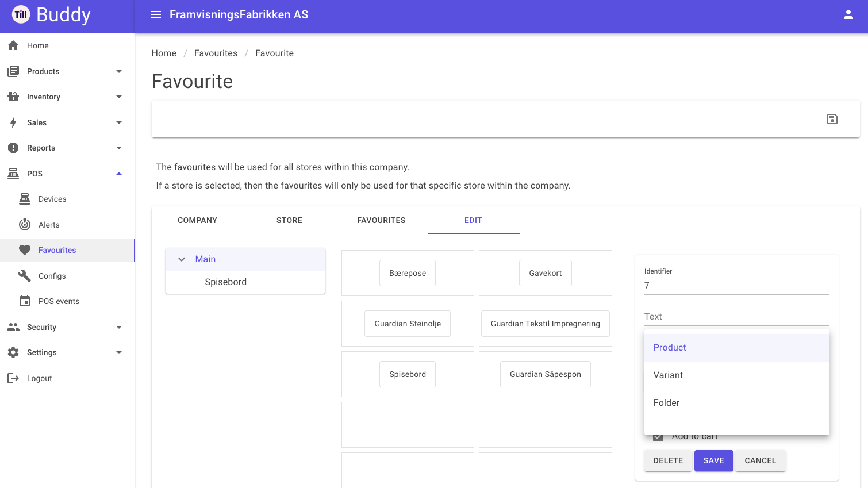Focus the Text input field
The height and width of the screenshot is (488, 868).
click(x=736, y=316)
